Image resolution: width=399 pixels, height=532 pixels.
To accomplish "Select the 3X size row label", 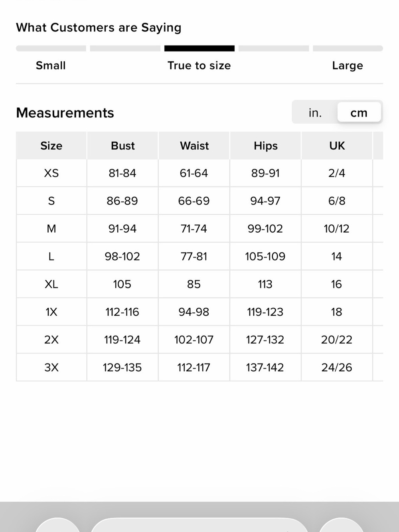I will coord(51,367).
